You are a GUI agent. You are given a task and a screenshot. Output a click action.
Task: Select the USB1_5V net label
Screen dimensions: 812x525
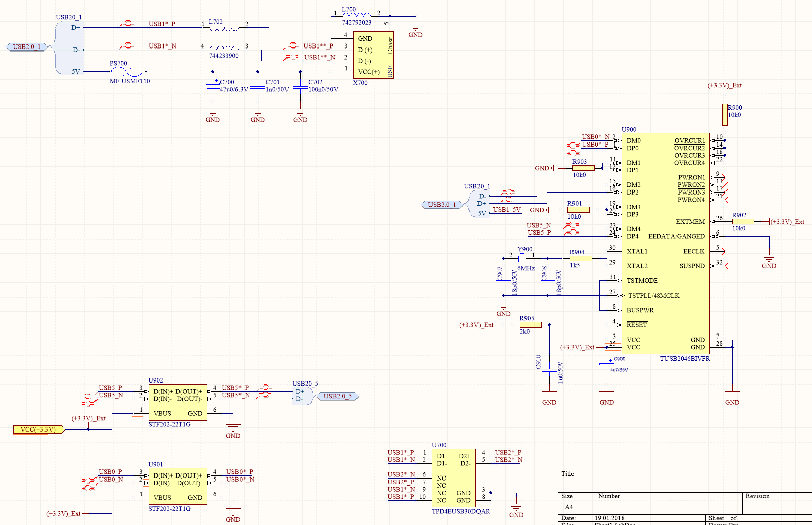(507, 210)
